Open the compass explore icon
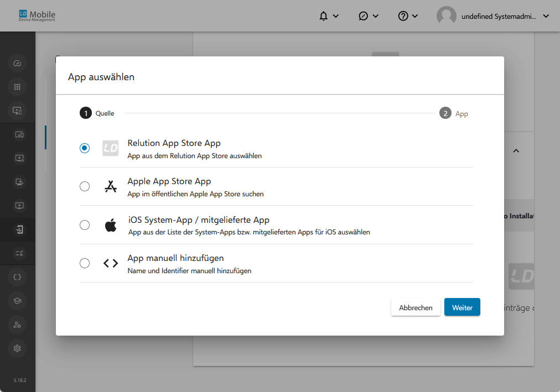Image resolution: width=560 pixels, height=392 pixels. [363, 16]
